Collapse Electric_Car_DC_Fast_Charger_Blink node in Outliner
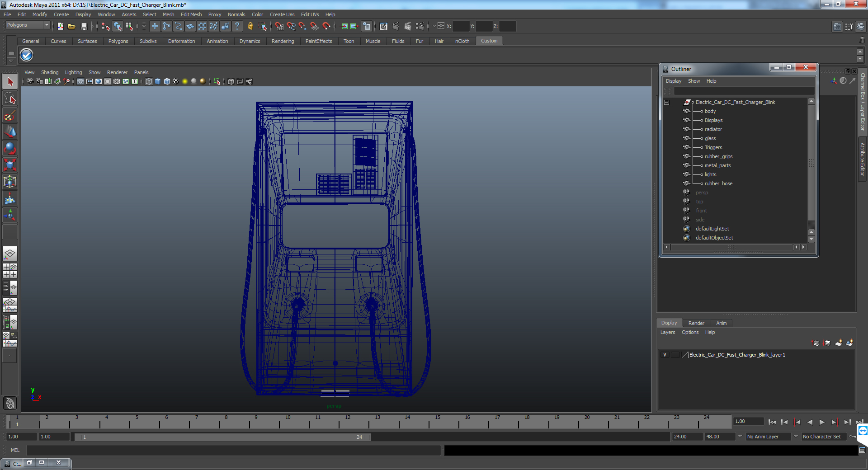The height and width of the screenshot is (470, 868). point(666,102)
